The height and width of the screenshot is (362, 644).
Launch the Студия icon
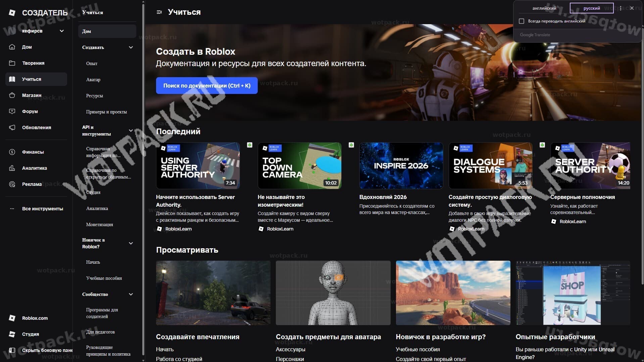tap(12, 334)
